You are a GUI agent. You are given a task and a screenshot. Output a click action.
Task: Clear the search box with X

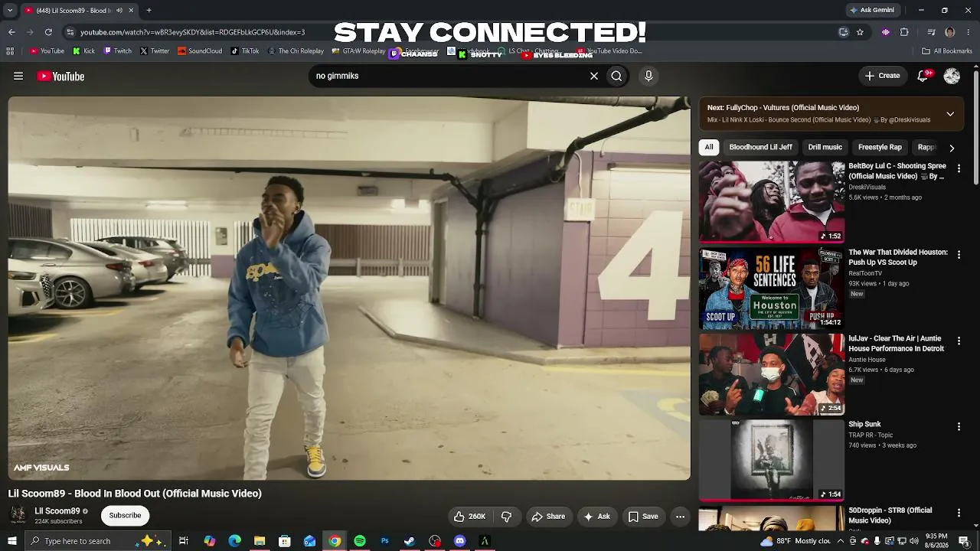(593, 76)
